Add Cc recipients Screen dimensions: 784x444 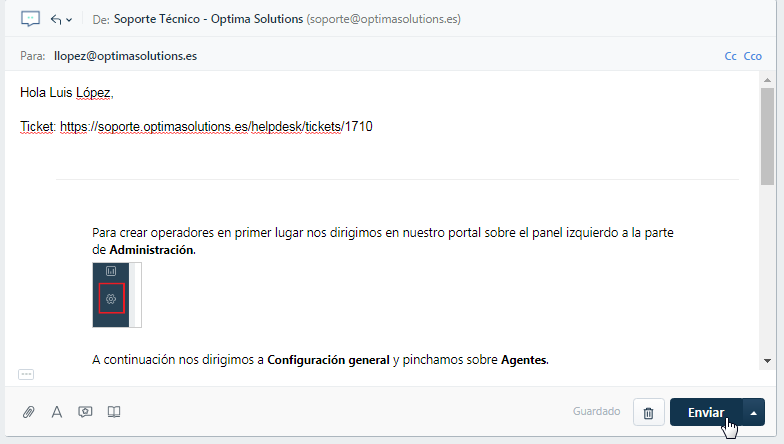tap(730, 56)
